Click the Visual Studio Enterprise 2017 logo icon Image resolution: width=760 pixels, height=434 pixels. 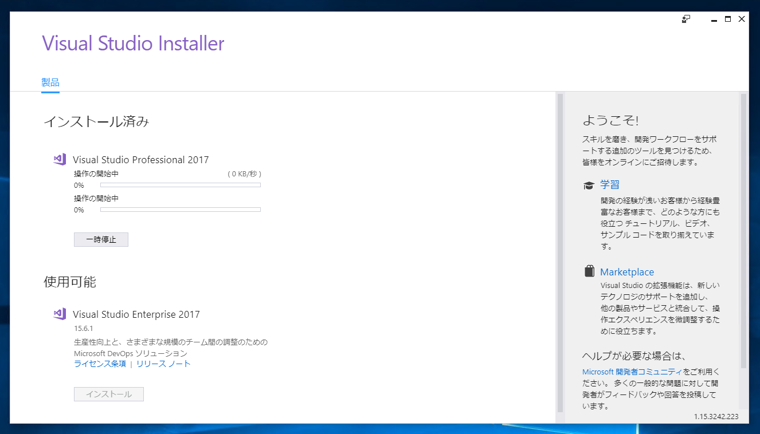tap(60, 314)
